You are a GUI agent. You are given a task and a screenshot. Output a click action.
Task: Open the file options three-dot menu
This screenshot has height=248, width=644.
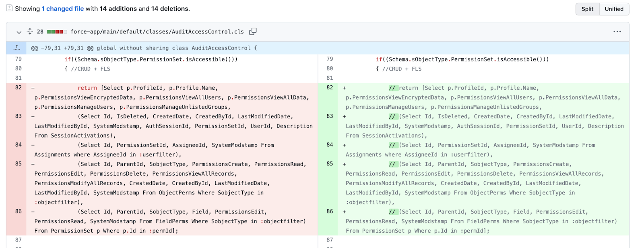[617, 31]
